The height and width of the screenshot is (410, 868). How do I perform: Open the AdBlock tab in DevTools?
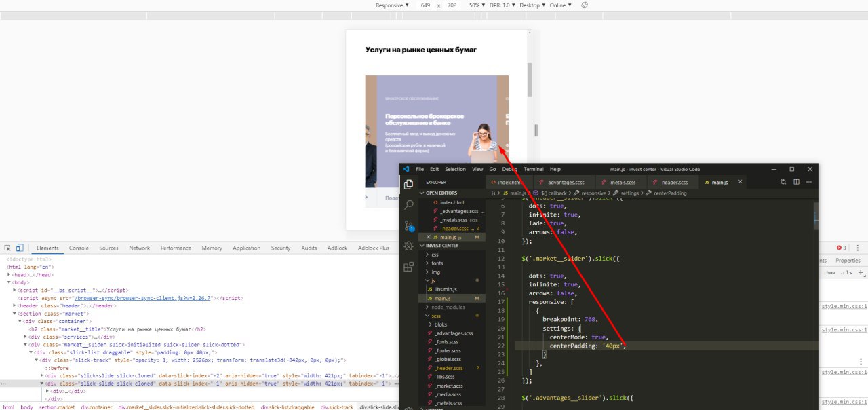[337, 248]
